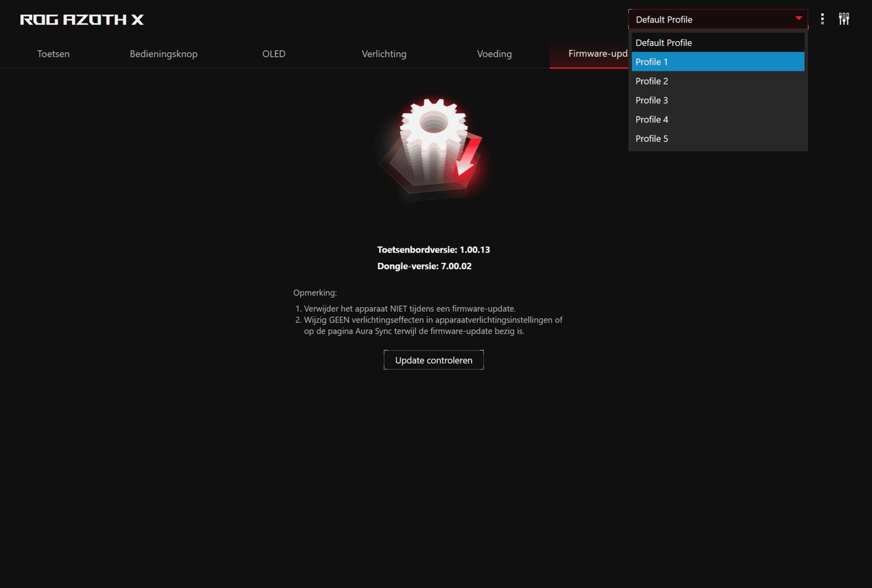Click the Toetsenbordversie 1.00.13 text

click(433, 250)
